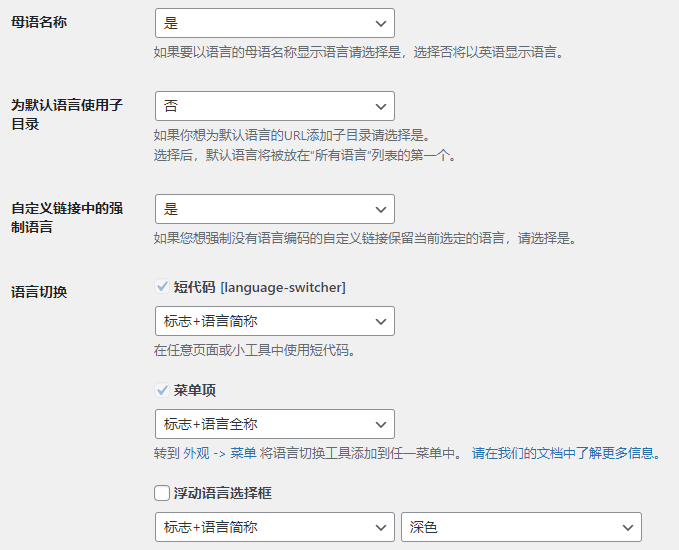679x550 pixels.
Task: Open the 标志+语言全称 dropdown under 菜单项
Action: click(x=274, y=424)
